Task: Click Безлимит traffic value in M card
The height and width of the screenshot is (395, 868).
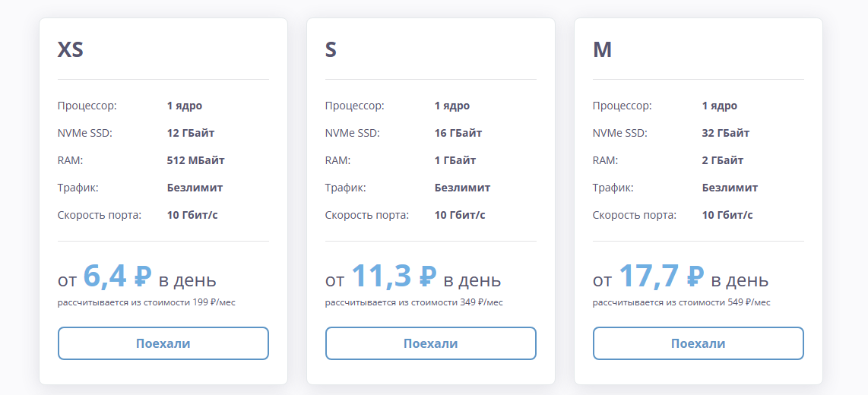Action: click(730, 188)
